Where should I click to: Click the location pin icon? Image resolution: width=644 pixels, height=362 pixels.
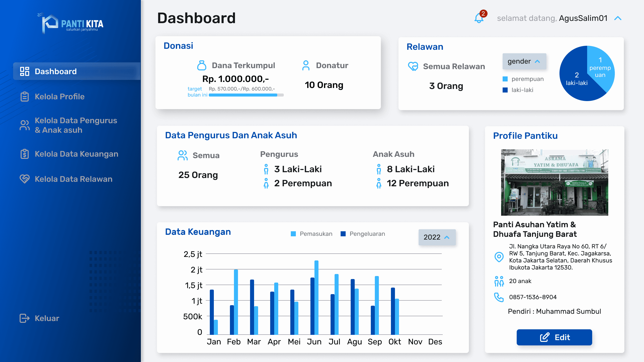click(499, 257)
